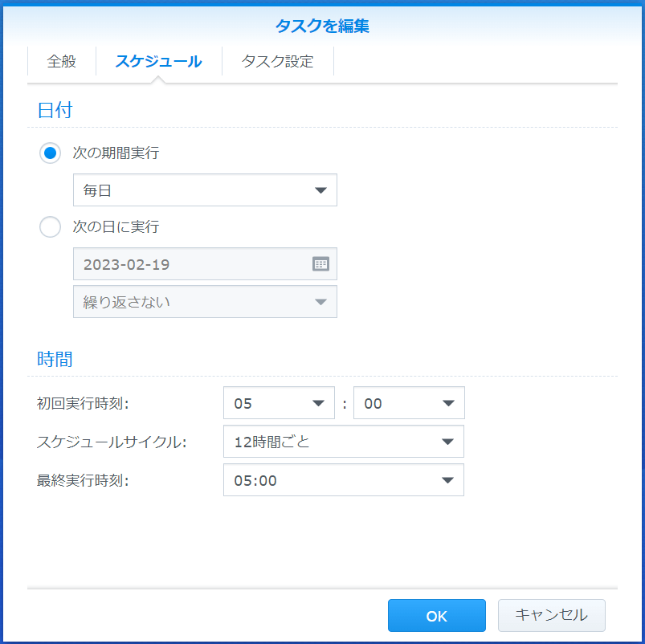Click the タスクを編集 dialog title bar
Image resolution: width=645 pixels, height=644 pixels.
(323, 26)
